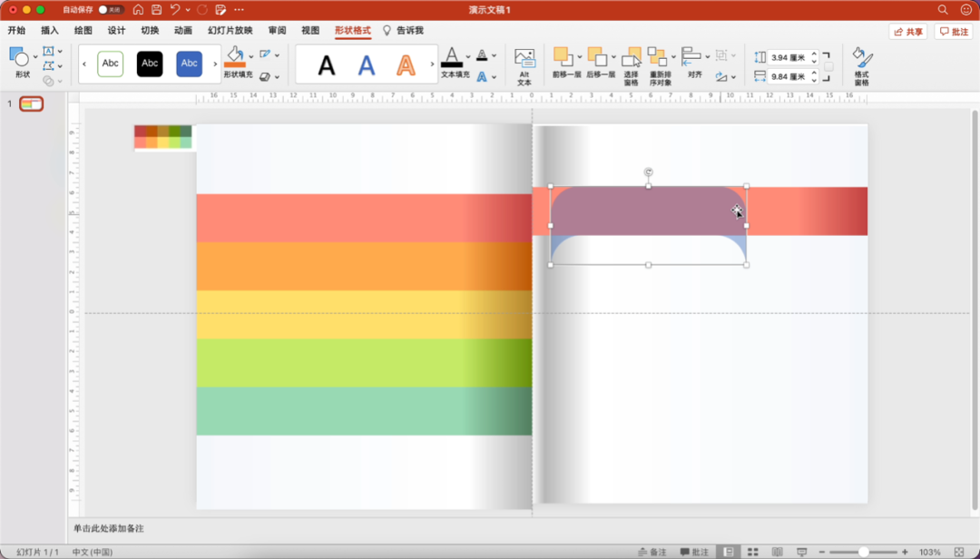The width and height of the screenshot is (980, 559).
Task: Click the shape outline pen icon
Action: click(x=265, y=55)
